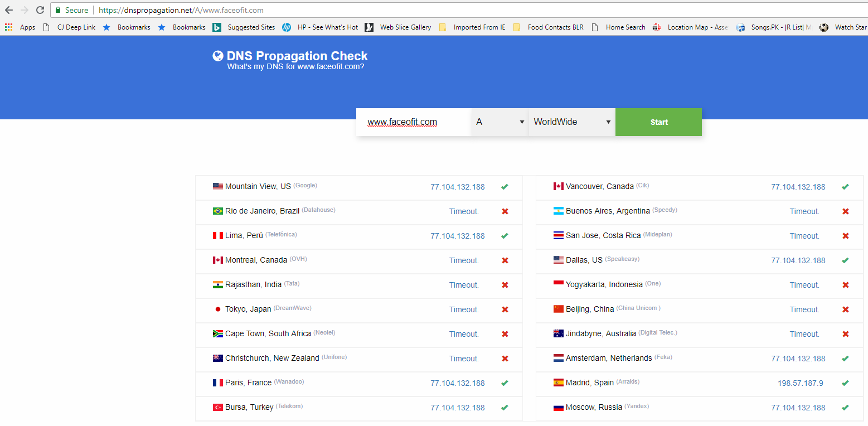Click the domain input field with www.faceofit.com
The width and height of the screenshot is (868, 426).
point(414,122)
